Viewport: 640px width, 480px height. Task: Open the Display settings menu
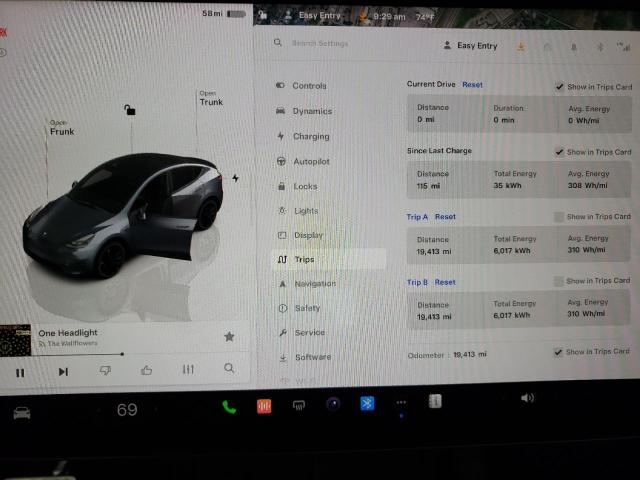(301, 236)
